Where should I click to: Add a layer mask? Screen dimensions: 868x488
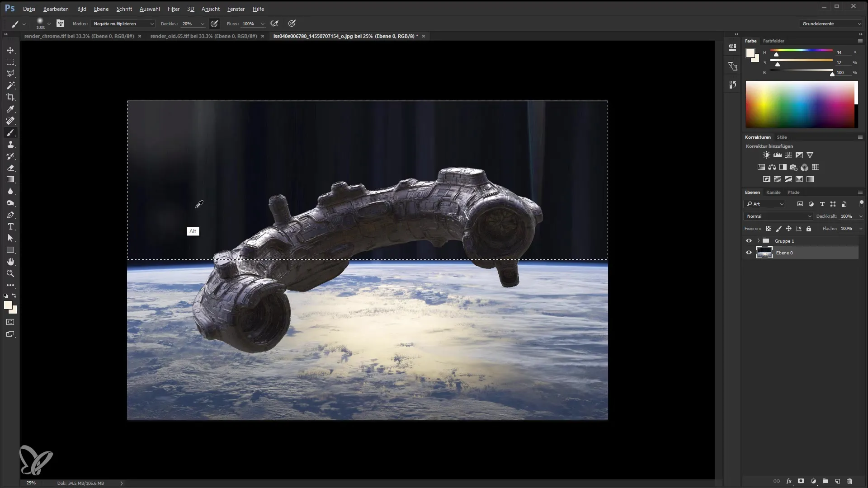coord(801,481)
